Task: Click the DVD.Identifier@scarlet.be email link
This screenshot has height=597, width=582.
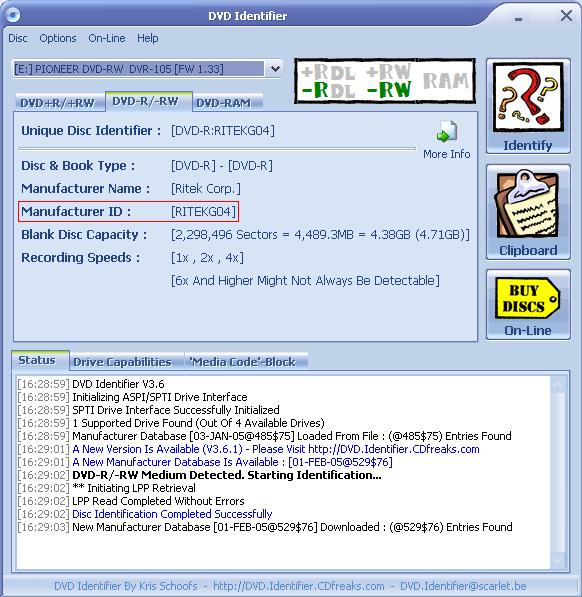Action: (x=463, y=586)
